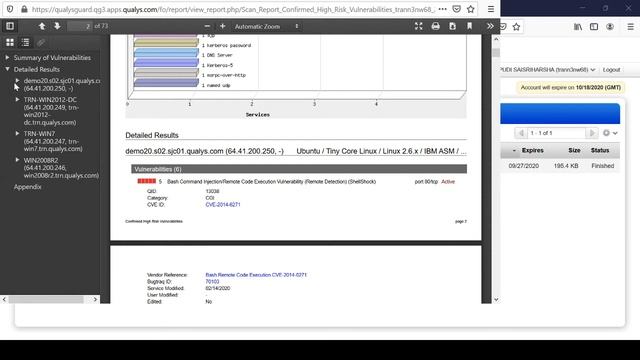Sort by Status column header
This screenshot has width=640, height=360.
(x=600, y=150)
